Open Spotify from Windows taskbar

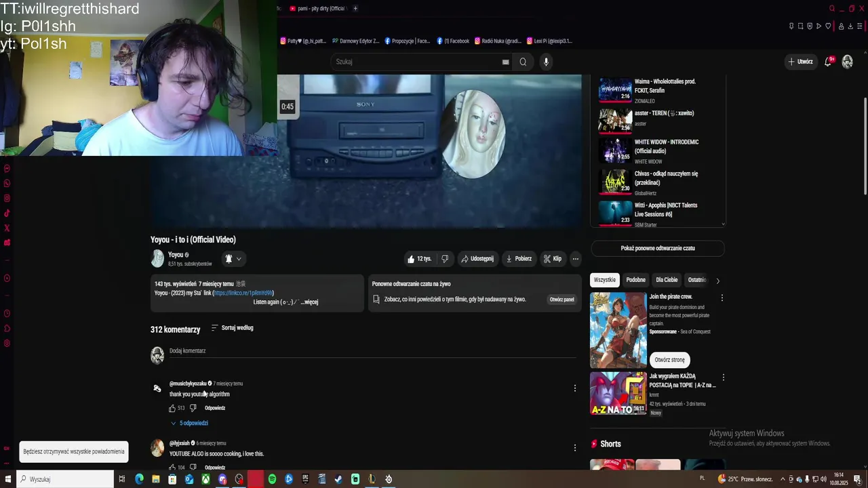click(272, 479)
